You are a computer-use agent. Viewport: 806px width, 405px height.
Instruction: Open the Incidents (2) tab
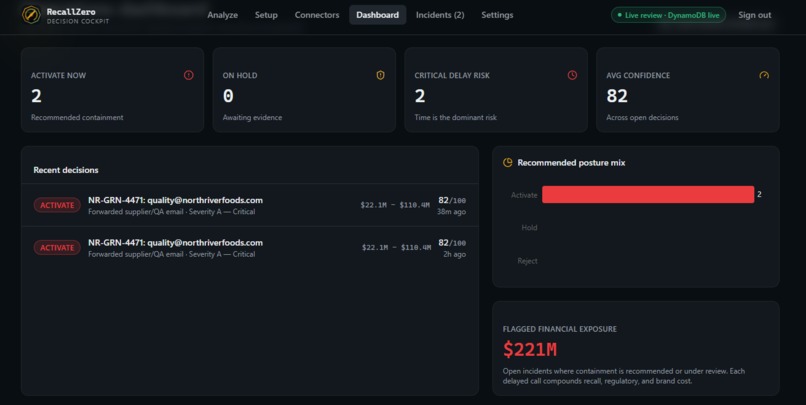pyautogui.click(x=440, y=15)
